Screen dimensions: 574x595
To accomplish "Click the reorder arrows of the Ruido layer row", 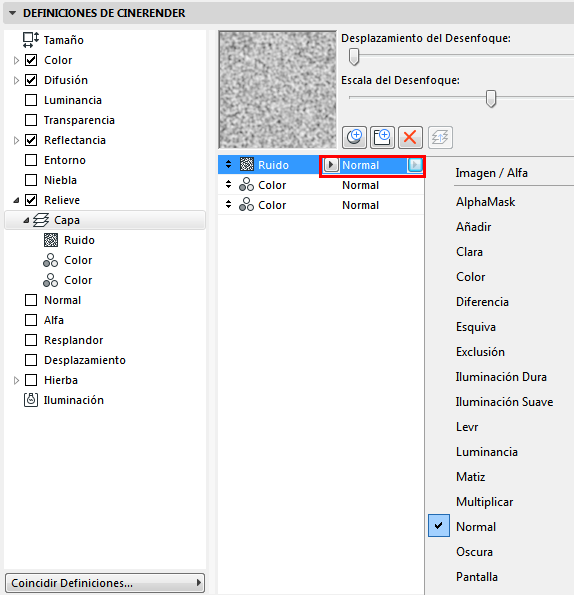I will click(228, 164).
